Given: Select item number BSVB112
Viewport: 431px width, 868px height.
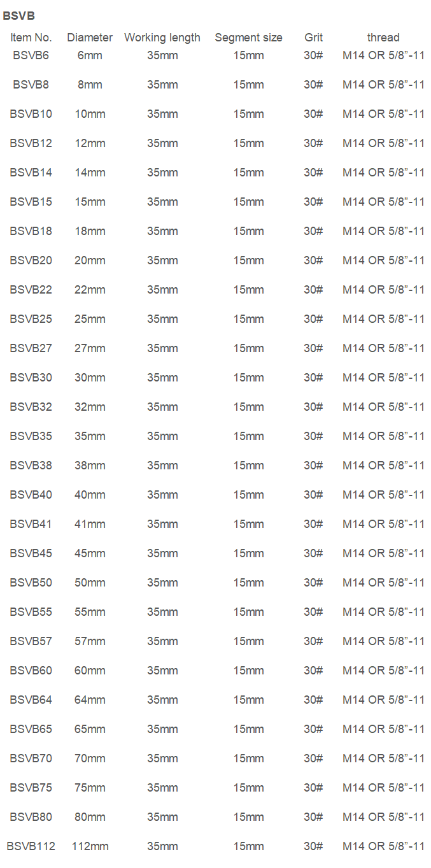Looking at the screenshot, I should tap(31, 846).
